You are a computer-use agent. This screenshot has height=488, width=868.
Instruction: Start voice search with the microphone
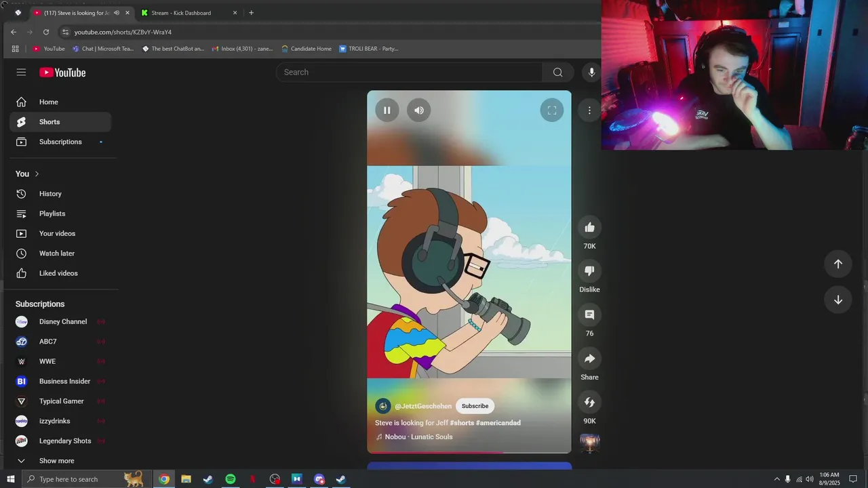pos(591,73)
